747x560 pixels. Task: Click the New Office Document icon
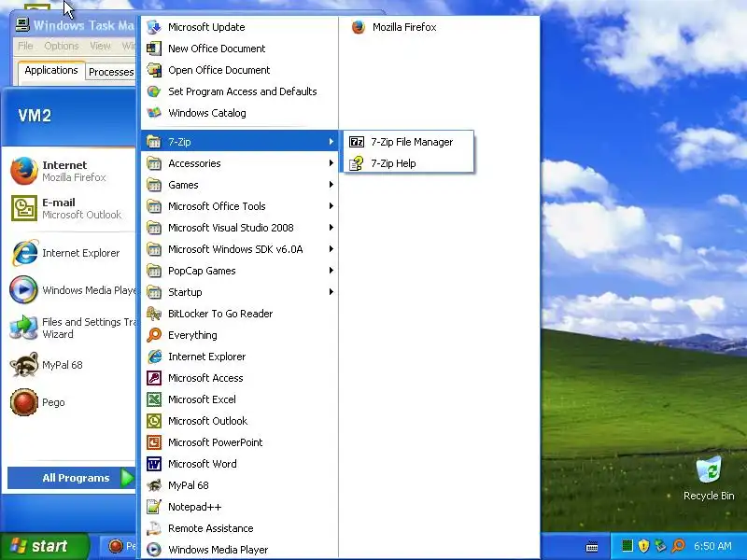154,49
